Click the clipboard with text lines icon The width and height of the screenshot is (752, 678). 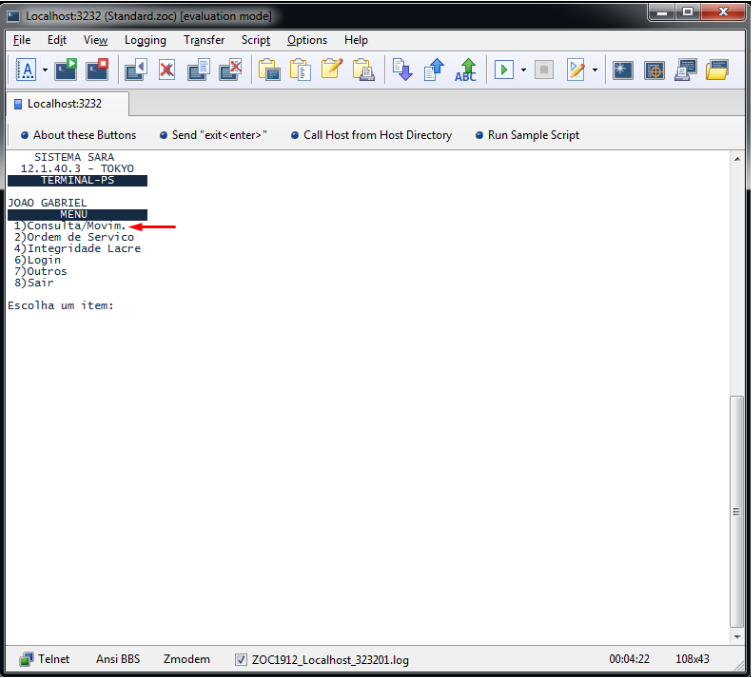[x=301, y=70]
